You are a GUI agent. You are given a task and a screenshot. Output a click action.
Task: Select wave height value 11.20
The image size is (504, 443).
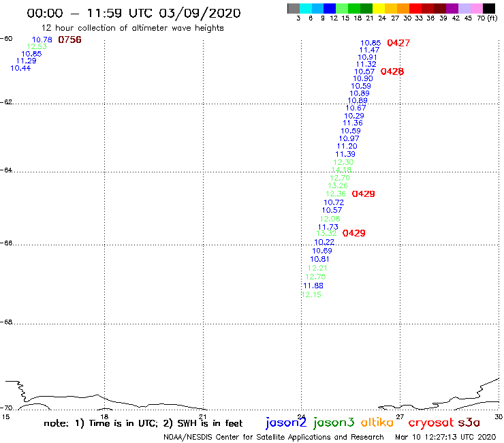pyautogui.click(x=347, y=146)
